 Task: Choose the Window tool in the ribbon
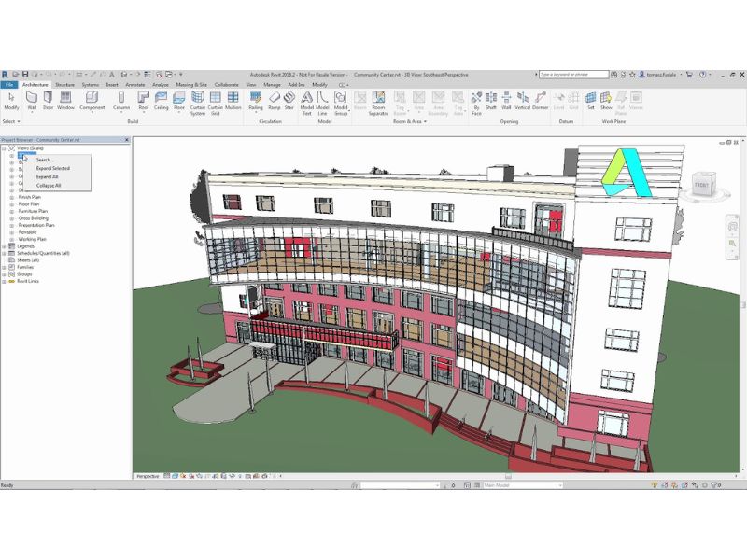coord(65,99)
